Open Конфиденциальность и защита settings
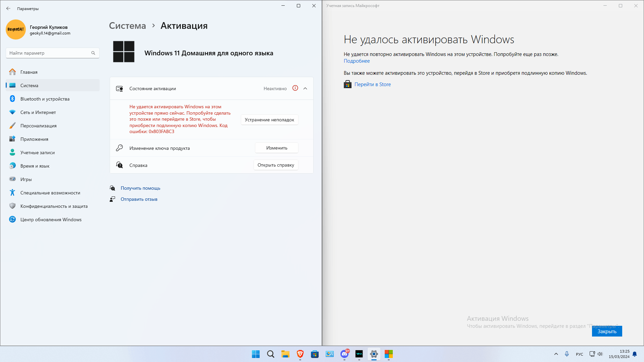The width and height of the screenshot is (644, 362). point(53,206)
